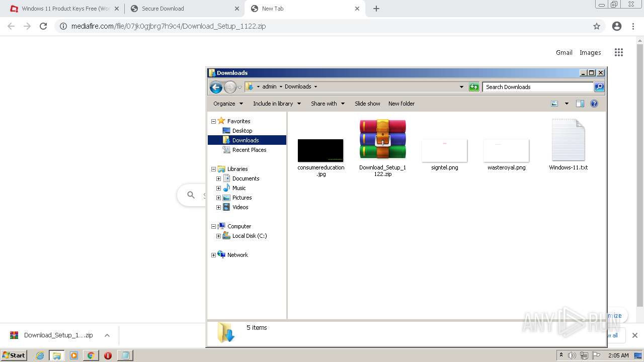Open the recent locations dropdown arrow
The height and width of the screenshot is (362, 644).
tap(239, 87)
